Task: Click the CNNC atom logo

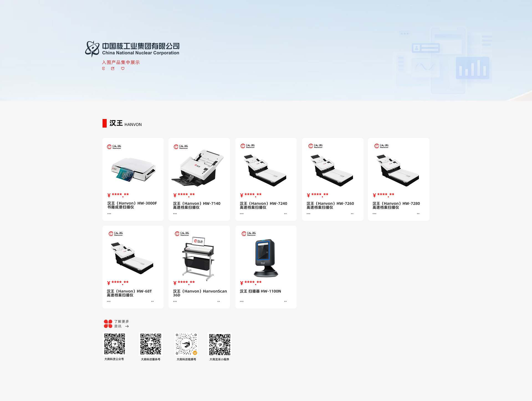Action: click(x=92, y=49)
